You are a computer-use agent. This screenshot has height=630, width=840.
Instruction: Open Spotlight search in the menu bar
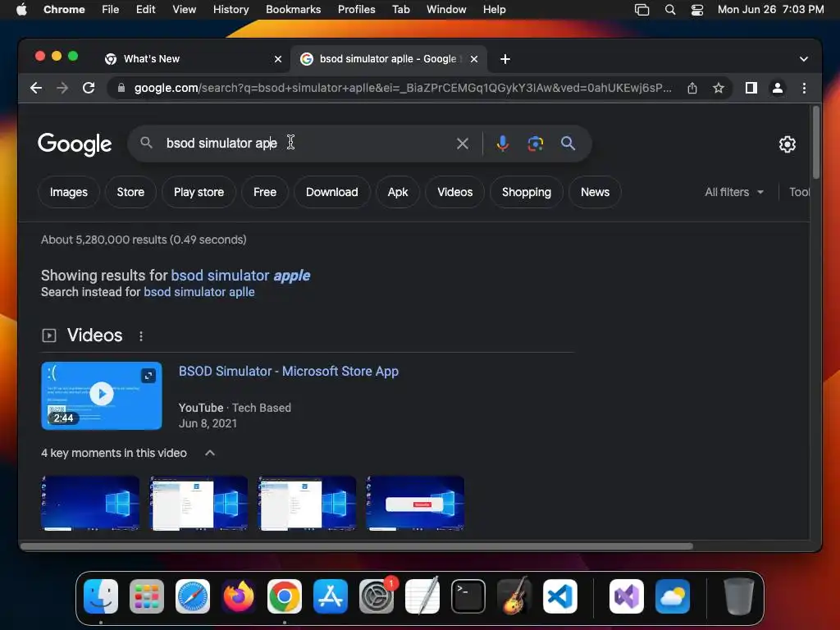click(x=669, y=10)
